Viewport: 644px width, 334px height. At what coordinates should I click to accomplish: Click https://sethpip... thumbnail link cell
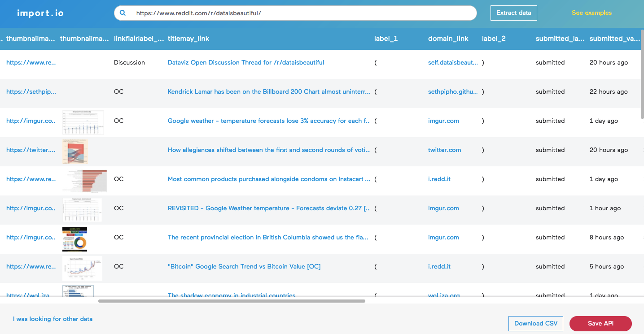point(31,92)
